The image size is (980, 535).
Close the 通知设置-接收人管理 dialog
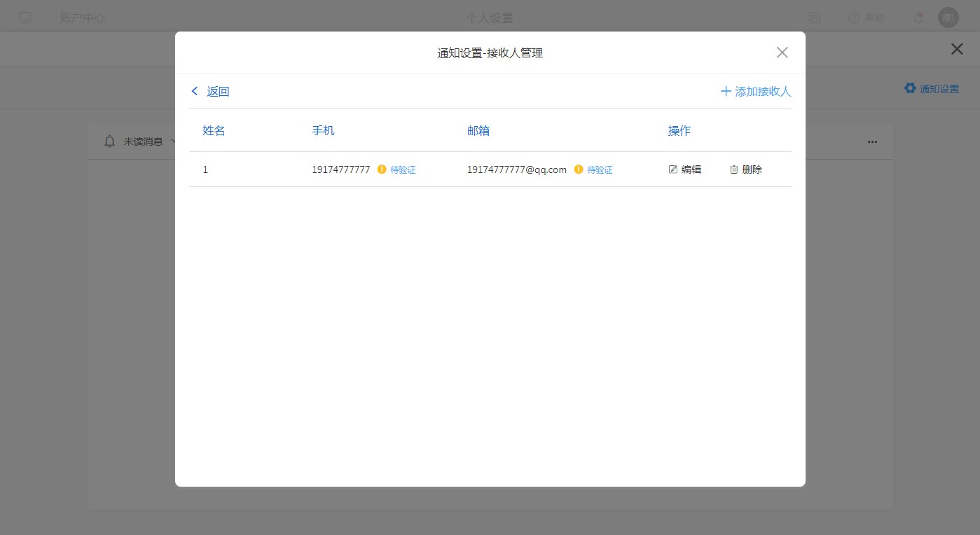(782, 53)
